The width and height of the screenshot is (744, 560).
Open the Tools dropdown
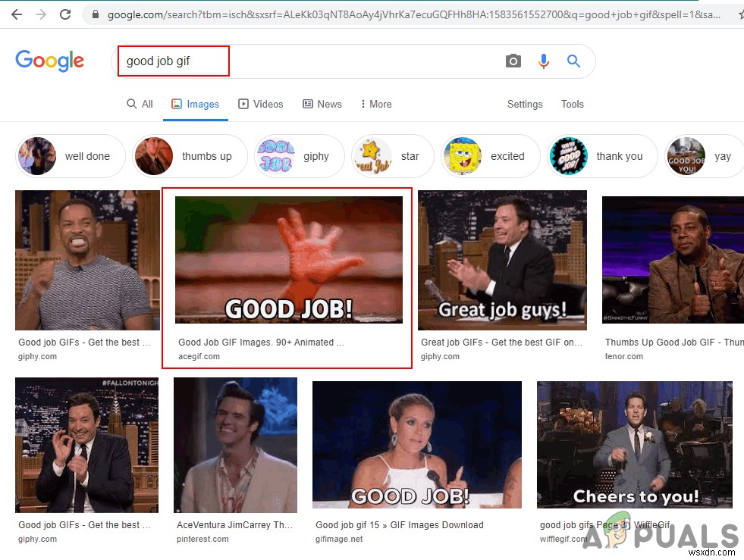(x=572, y=104)
